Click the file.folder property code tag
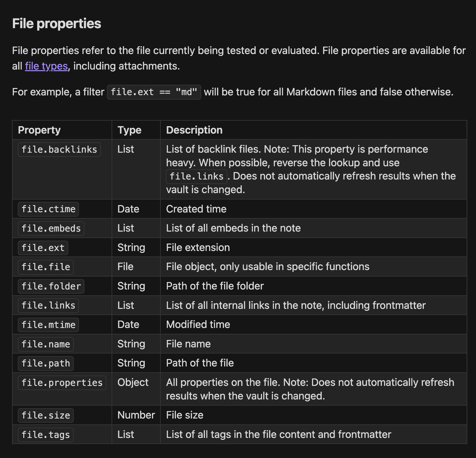Image resolution: width=476 pixels, height=458 pixels. [51, 286]
